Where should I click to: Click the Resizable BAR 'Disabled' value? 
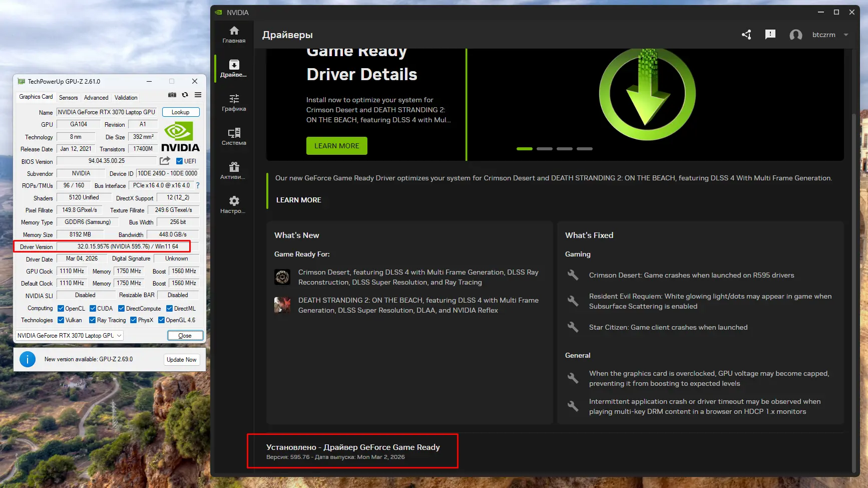click(x=178, y=295)
